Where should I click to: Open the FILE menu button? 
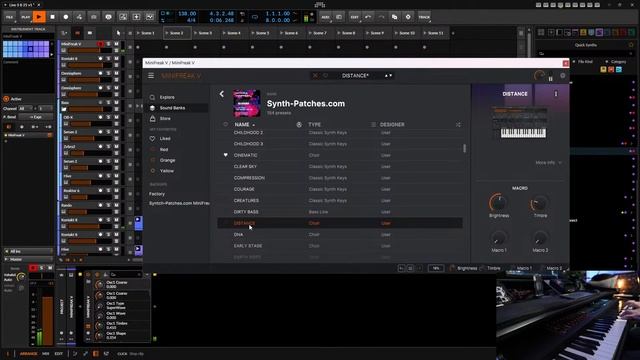9,17
